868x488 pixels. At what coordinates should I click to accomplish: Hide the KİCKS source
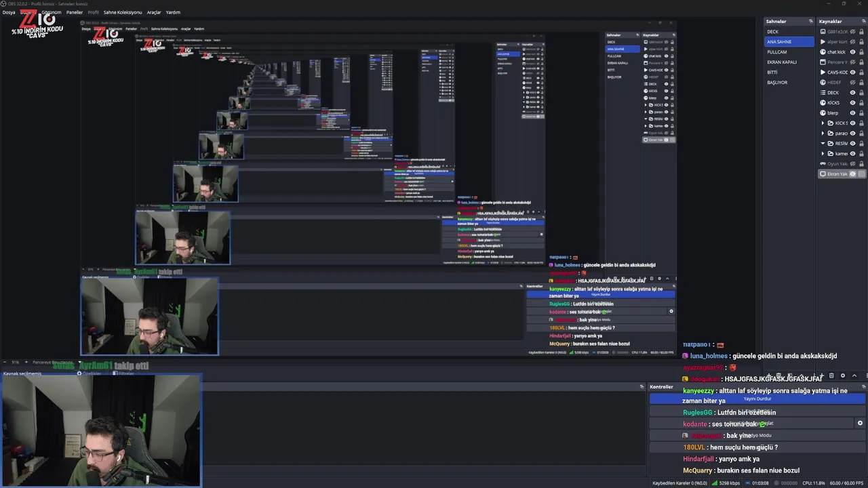(x=853, y=103)
